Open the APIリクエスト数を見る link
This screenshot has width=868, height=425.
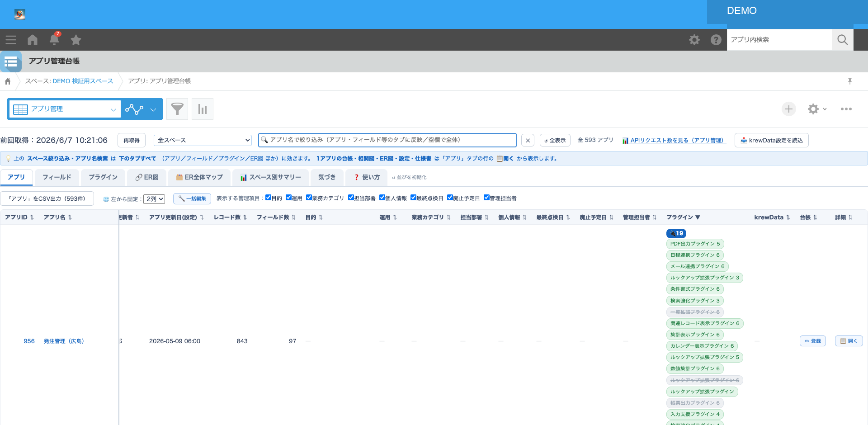coord(674,140)
